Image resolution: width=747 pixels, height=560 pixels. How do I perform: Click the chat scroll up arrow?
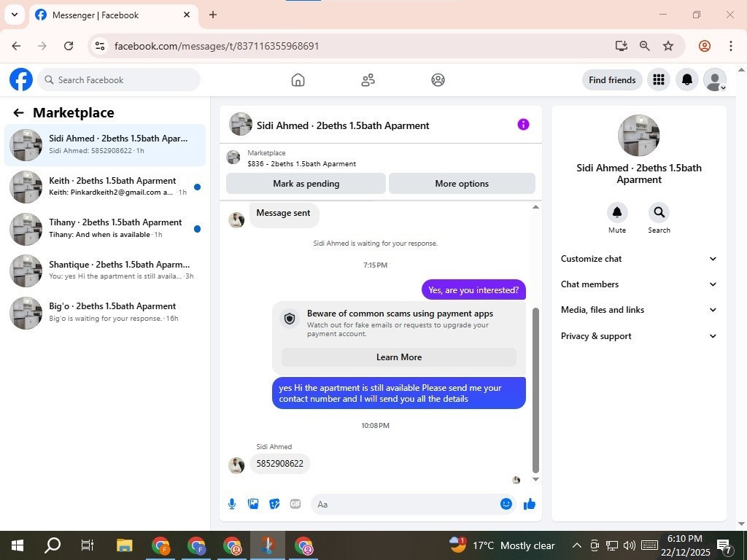tap(535, 206)
